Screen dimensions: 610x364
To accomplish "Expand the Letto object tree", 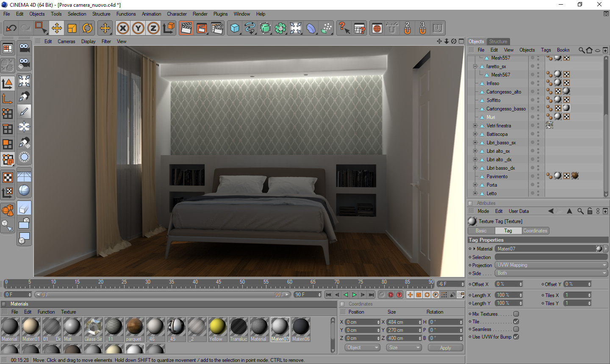I will tap(475, 193).
